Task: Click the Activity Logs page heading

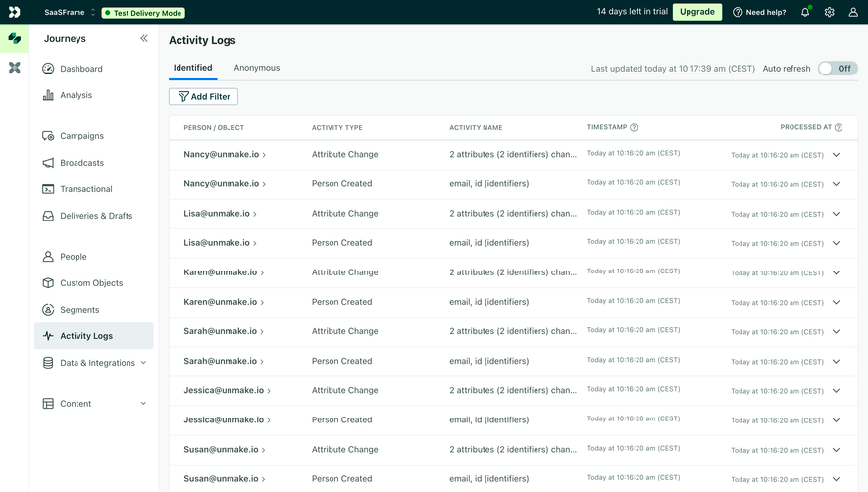Action: [202, 40]
